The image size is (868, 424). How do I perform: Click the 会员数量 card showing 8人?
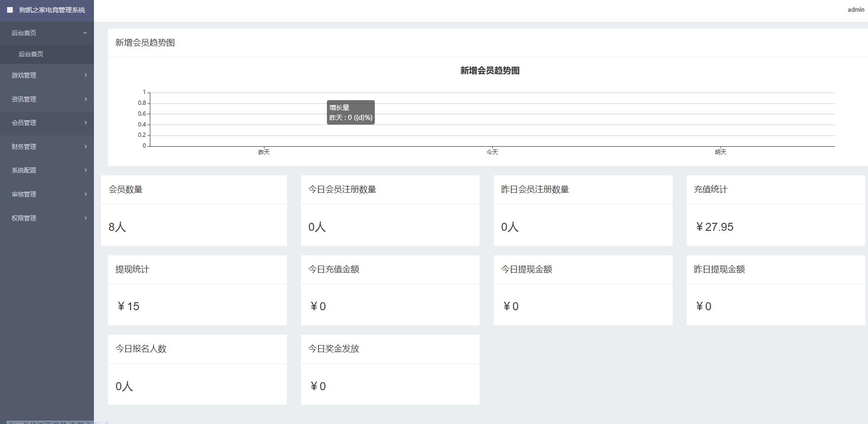coord(194,211)
